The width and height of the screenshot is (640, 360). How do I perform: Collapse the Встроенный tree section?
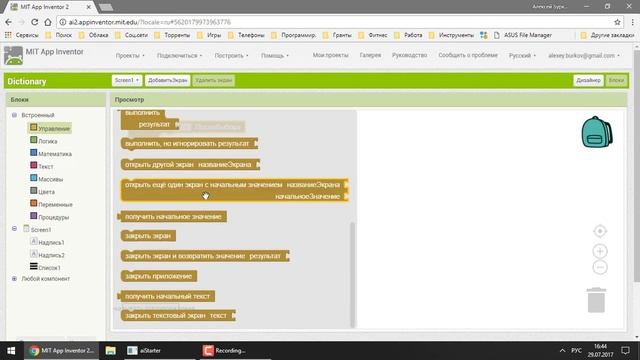pos(14,115)
